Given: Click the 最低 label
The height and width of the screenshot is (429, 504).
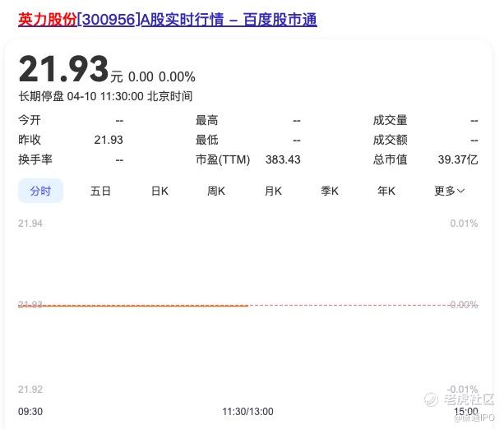Looking at the screenshot, I should [x=206, y=140].
